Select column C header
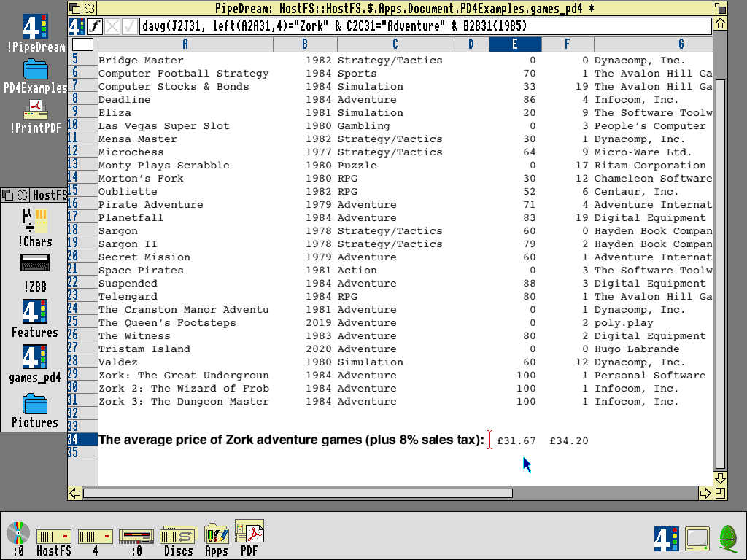Viewport: 747px width, 560px height. [x=395, y=44]
